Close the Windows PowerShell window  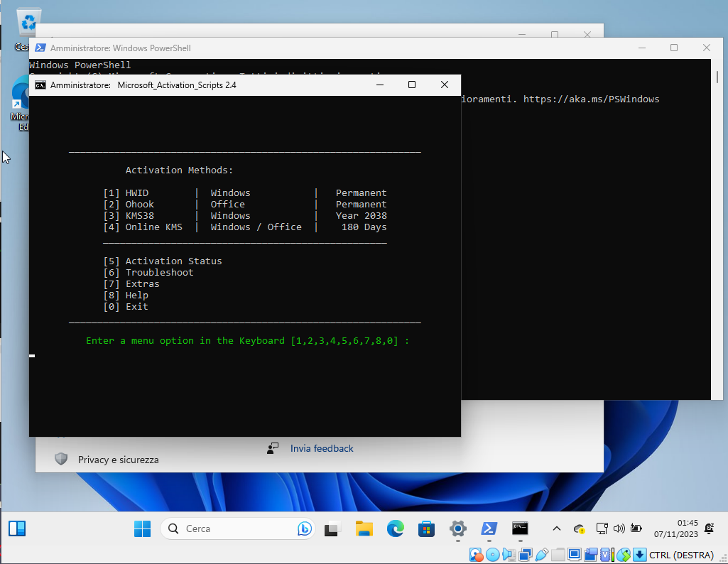click(707, 48)
